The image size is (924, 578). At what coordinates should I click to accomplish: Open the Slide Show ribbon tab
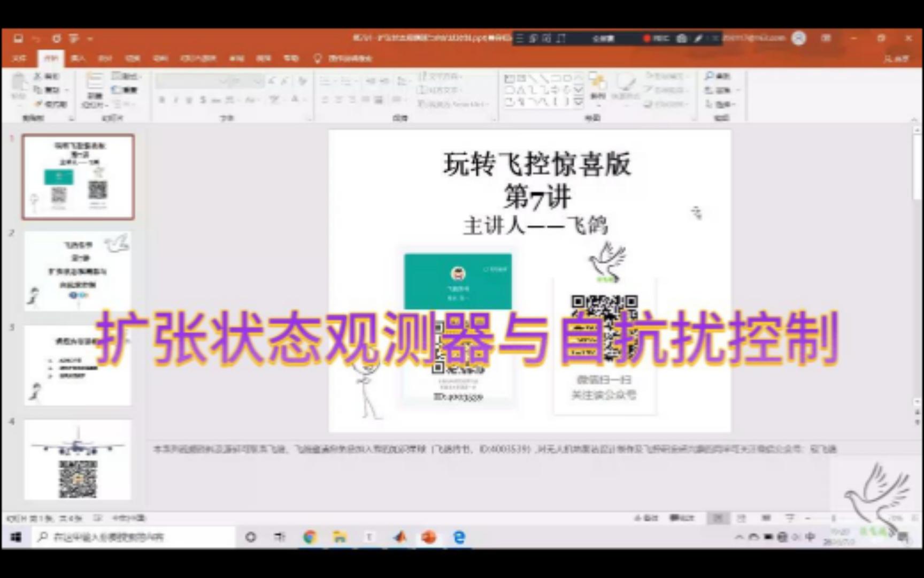(198, 58)
